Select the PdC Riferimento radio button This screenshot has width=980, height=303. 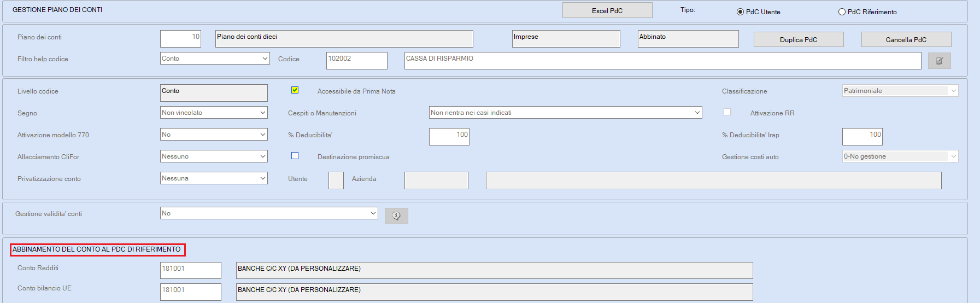842,12
